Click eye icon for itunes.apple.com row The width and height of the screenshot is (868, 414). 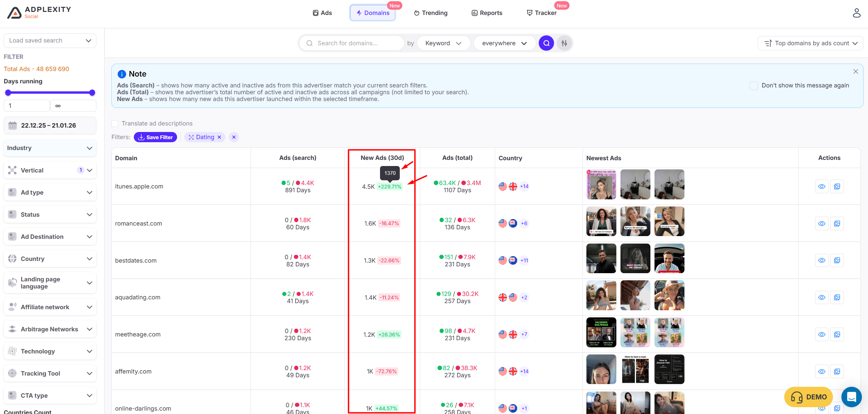click(821, 186)
